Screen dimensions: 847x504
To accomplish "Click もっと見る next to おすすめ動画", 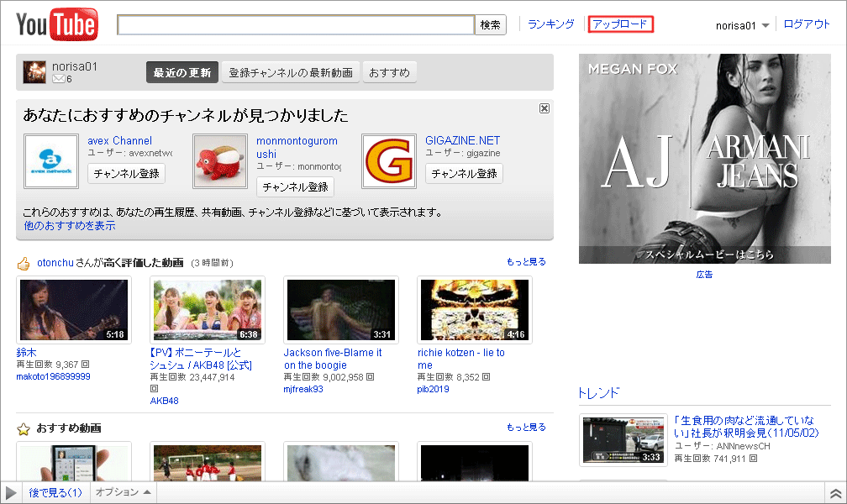I will point(526,427).
